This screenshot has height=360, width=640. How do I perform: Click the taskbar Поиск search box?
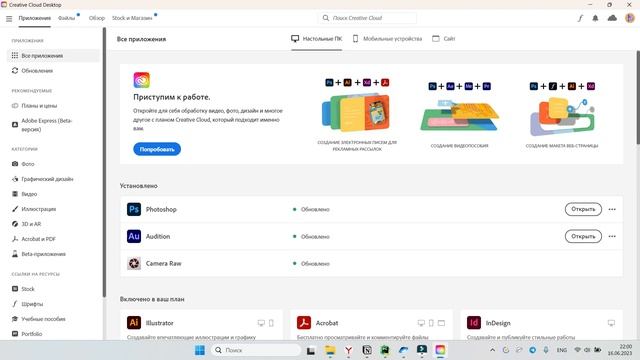tap(256, 350)
